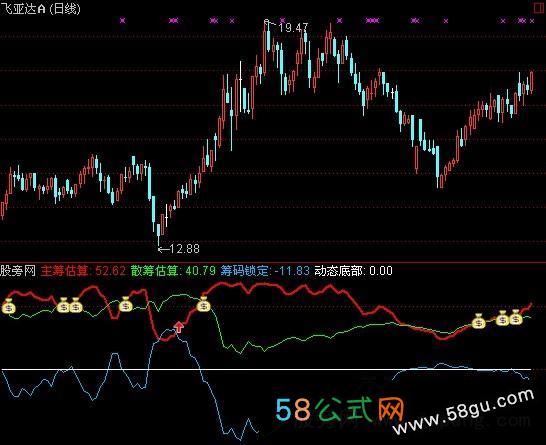Click the red window layout icon at top-right
The height and width of the screenshot is (445, 546).
tap(539, 8)
